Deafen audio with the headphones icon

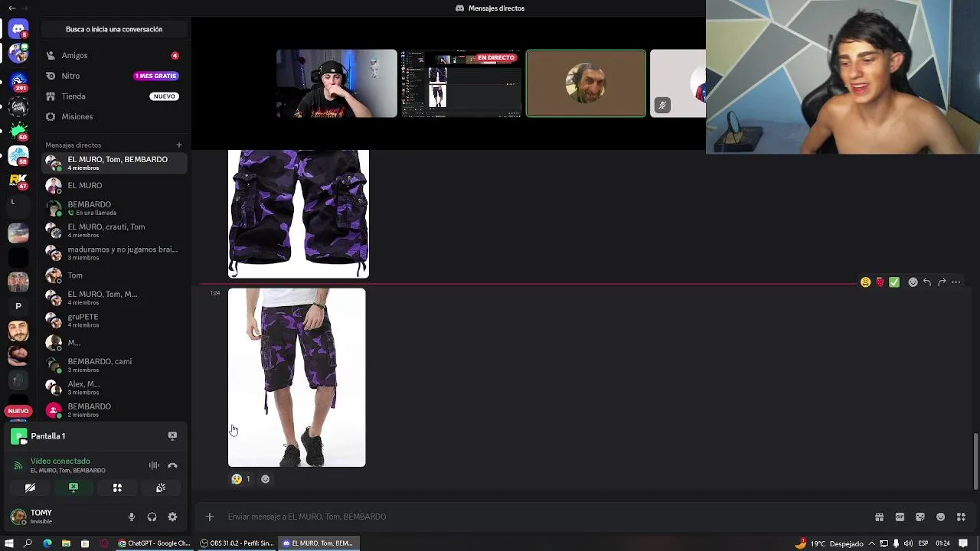(x=152, y=517)
